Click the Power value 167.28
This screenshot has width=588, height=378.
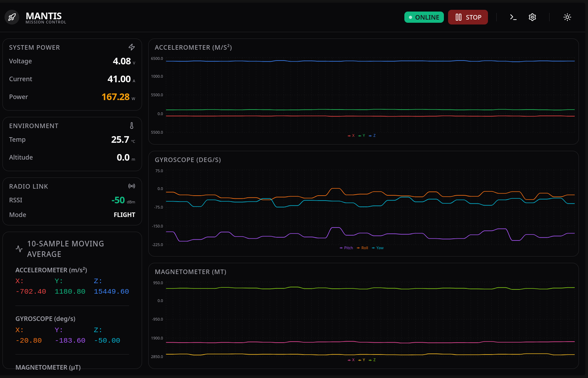coord(116,97)
